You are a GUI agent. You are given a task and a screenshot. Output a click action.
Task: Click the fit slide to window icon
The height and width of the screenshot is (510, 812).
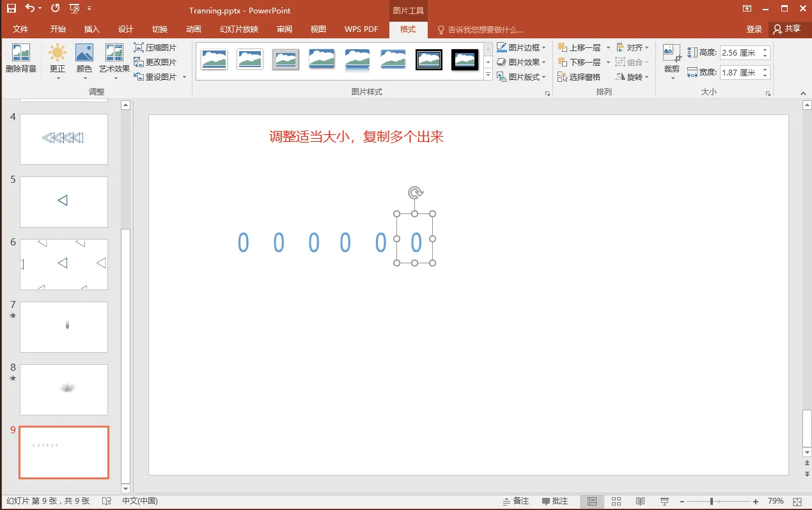point(797,502)
